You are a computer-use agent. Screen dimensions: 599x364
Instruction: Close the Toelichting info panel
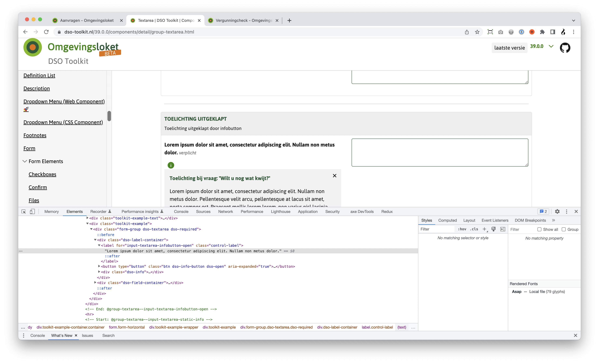coord(334,176)
